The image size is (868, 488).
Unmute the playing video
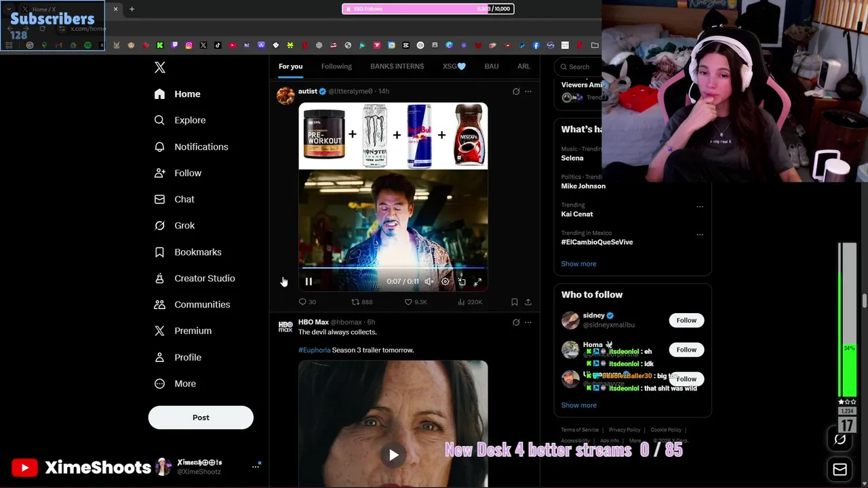[429, 281]
